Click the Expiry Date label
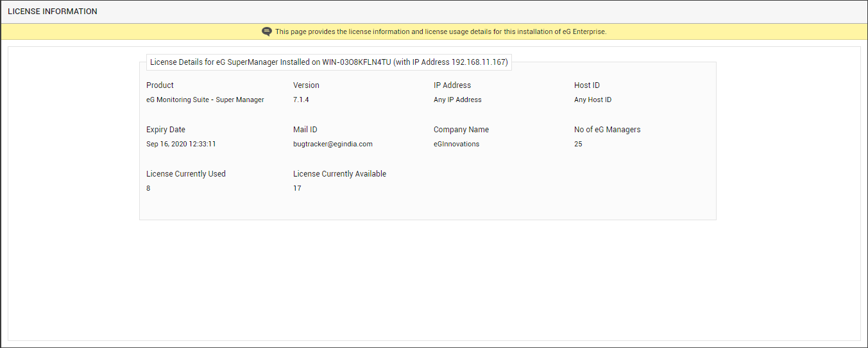Screen dimensions: 868x348 [166, 130]
